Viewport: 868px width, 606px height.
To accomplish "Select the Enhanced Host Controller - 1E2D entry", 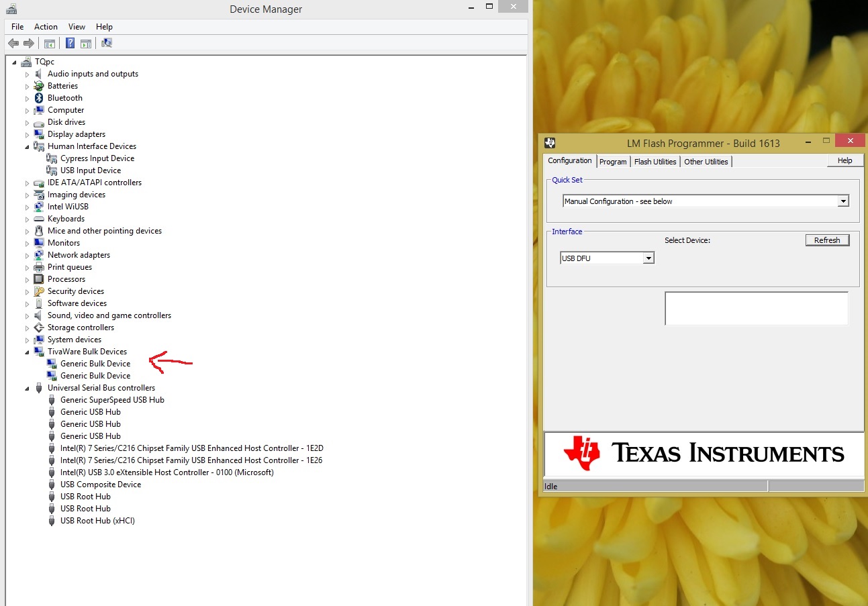I will tap(192, 448).
